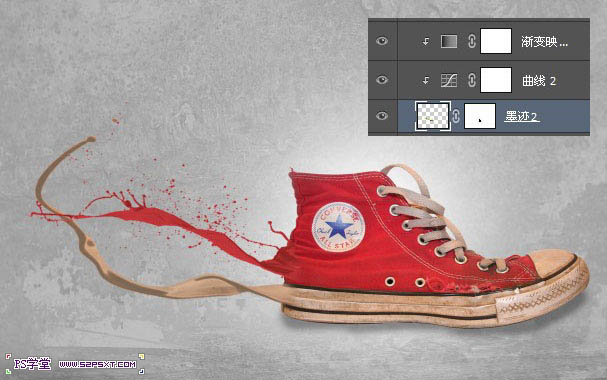Click the curves adjustment icon on 曲线 2
The image size is (607, 380).
tap(449, 80)
